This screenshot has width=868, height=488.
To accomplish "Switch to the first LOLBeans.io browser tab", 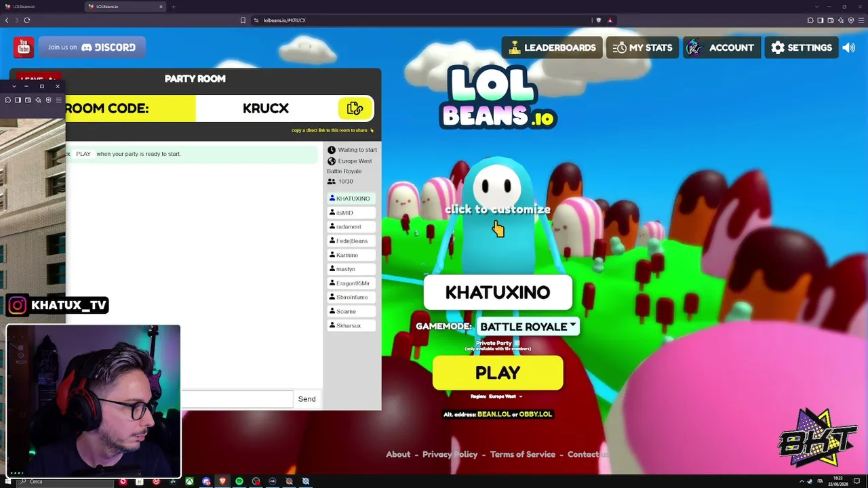I will [x=41, y=7].
